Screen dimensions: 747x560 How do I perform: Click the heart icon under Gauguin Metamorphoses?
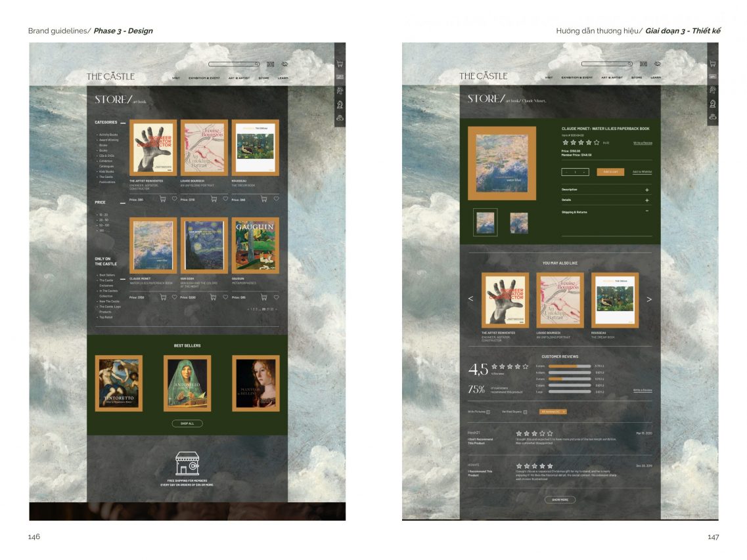coord(277,297)
